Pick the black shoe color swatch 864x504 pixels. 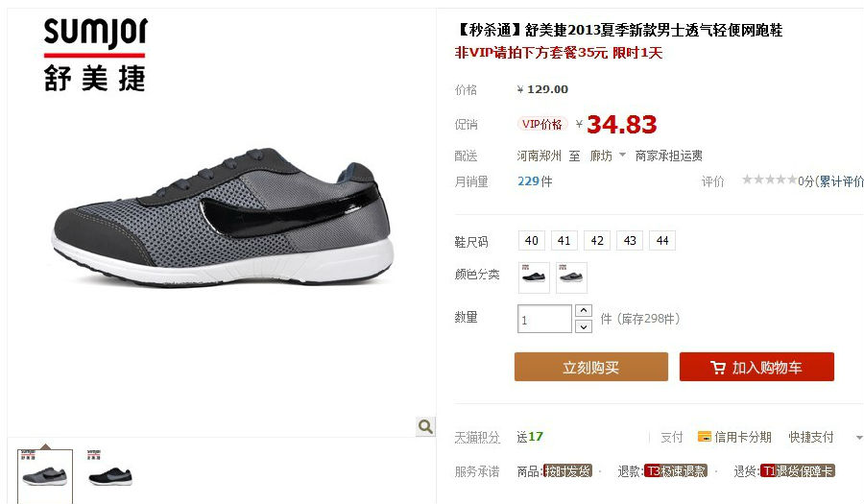pyautogui.click(x=534, y=277)
